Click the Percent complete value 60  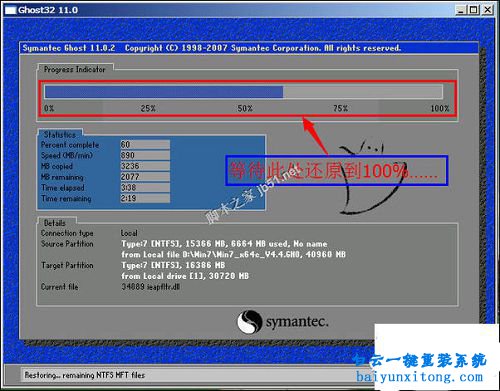tap(145, 145)
